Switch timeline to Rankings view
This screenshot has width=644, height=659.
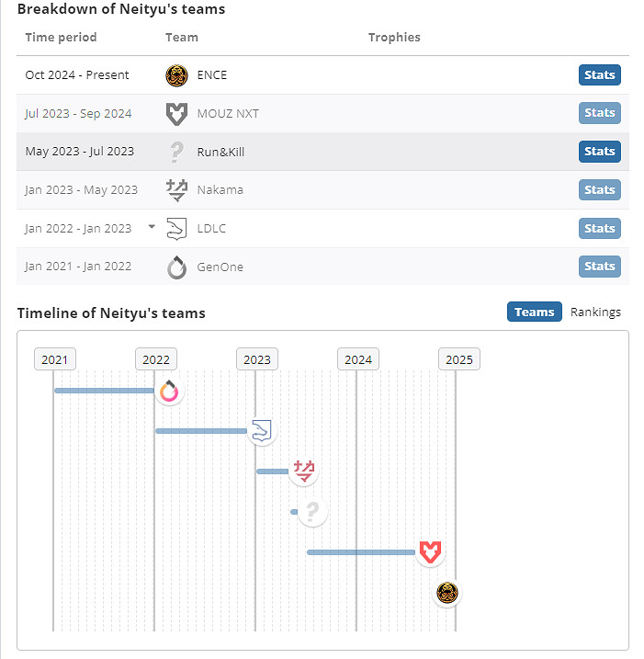click(595, 312)
